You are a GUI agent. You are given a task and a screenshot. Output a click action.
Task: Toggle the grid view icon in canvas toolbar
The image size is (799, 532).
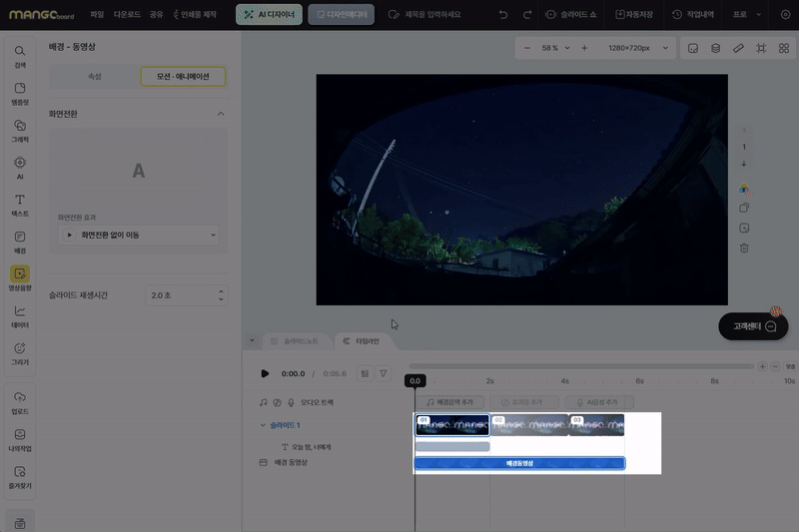pyautogui.click(x=783, y=48)
